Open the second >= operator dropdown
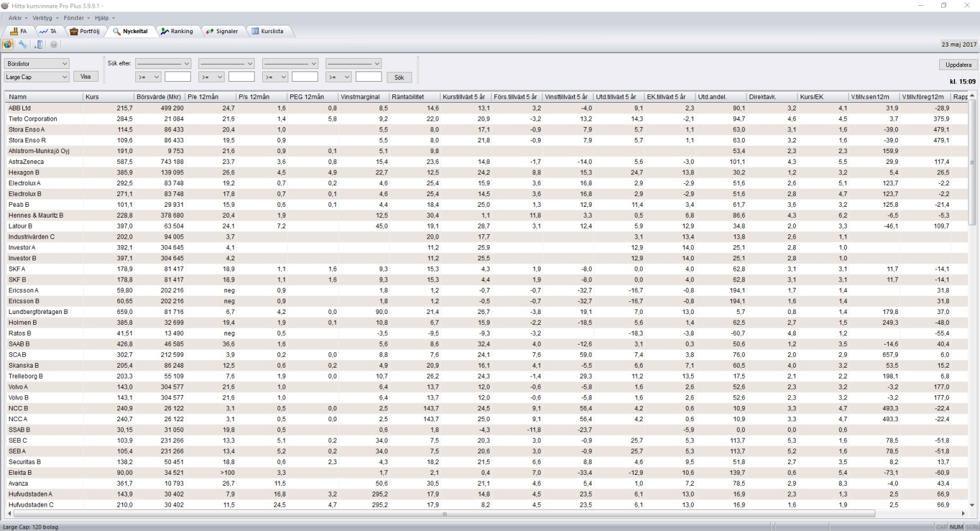 point(211,77)
